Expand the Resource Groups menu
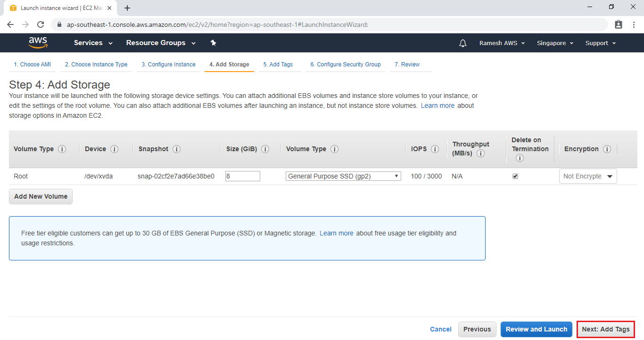 161,43
